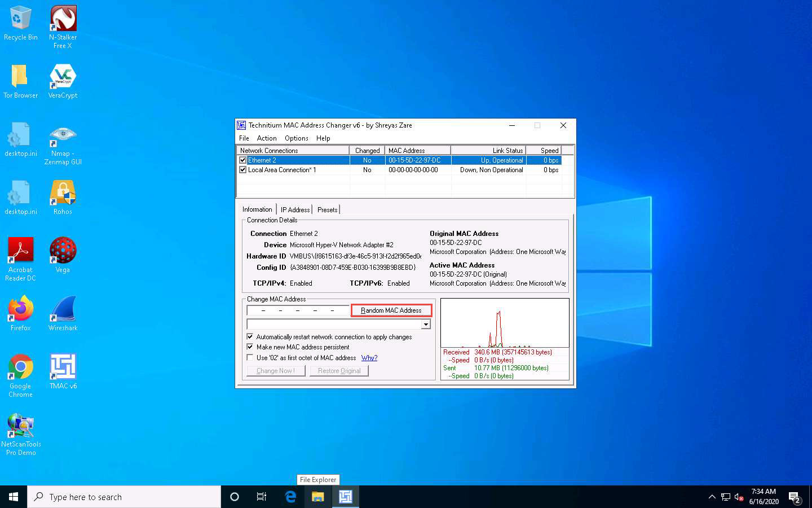Click MAC address 00-15-5D-22-97-DC in Ethernet 2 row
This screenshot has height=508, width=812.
tap(414, 160)
